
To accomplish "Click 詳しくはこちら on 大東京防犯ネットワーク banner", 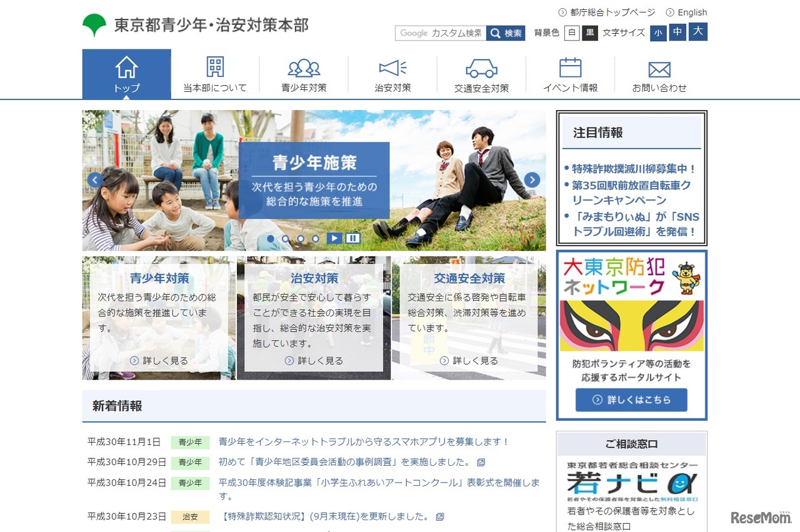I will (631, 400).
